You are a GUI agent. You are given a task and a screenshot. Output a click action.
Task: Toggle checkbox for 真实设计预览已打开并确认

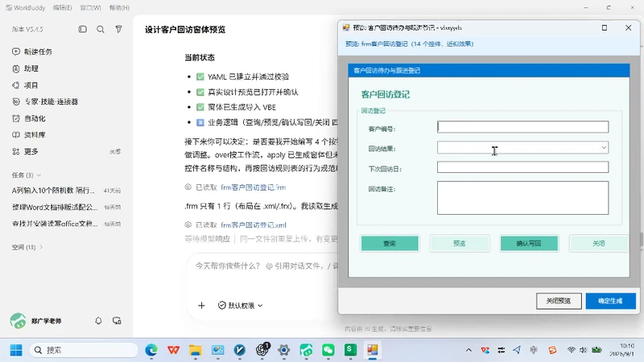click(x=200, y=92)
